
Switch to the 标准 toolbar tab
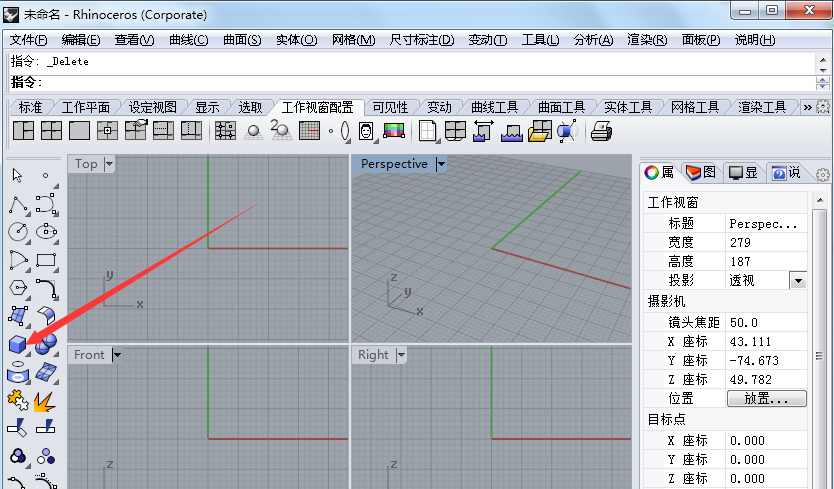[x=30, y=107]
